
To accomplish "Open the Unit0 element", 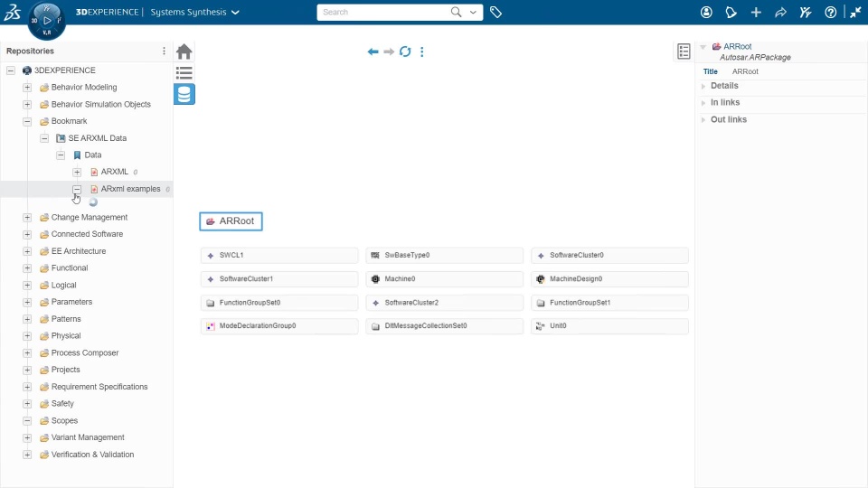I will pyautogui.click(x=609, y=326).
